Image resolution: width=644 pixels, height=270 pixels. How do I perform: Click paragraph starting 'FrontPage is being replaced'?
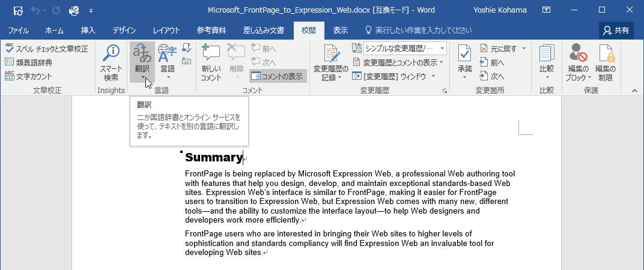(x=350, y=197)
